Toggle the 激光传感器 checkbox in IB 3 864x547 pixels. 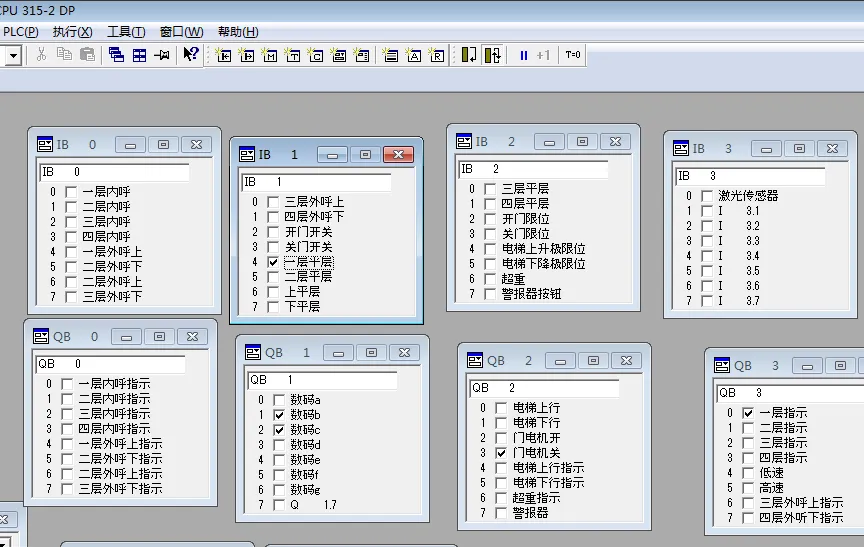706,196
